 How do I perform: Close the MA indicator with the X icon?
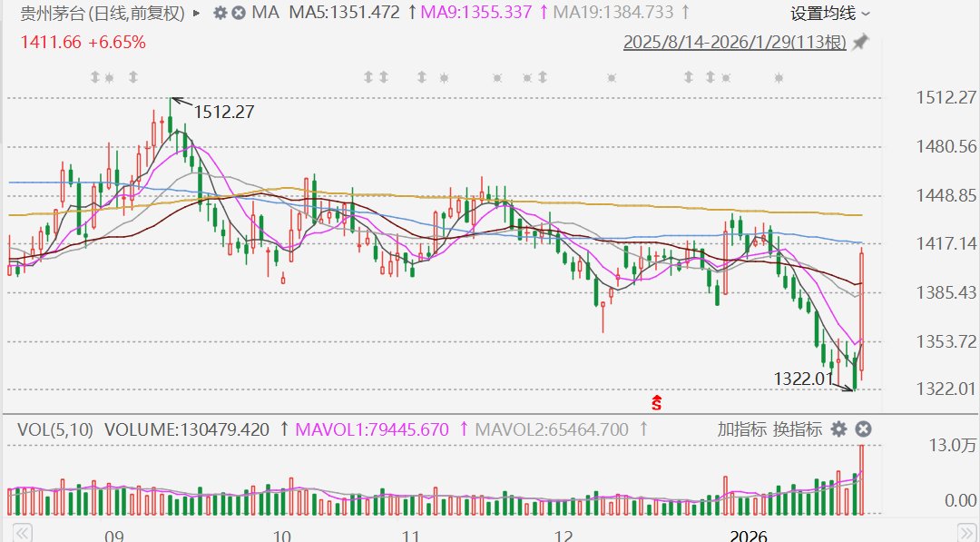tap(239, 14)
